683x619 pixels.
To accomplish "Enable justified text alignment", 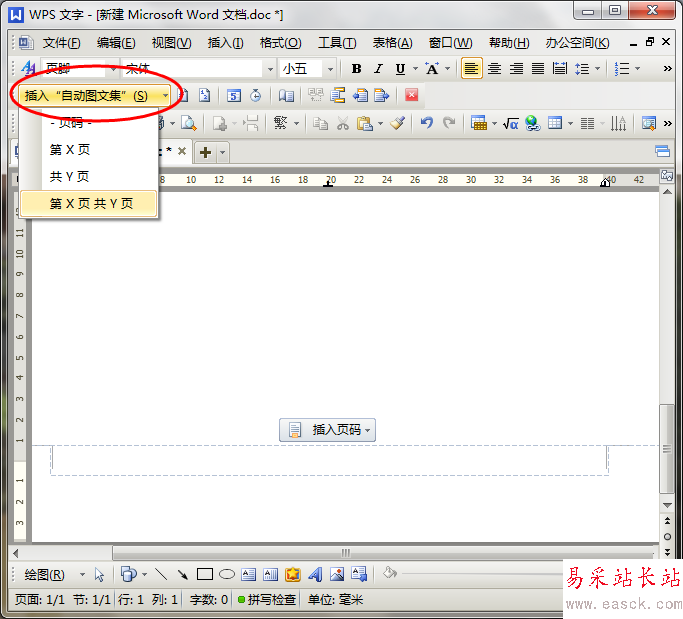I will coord(538,69).
